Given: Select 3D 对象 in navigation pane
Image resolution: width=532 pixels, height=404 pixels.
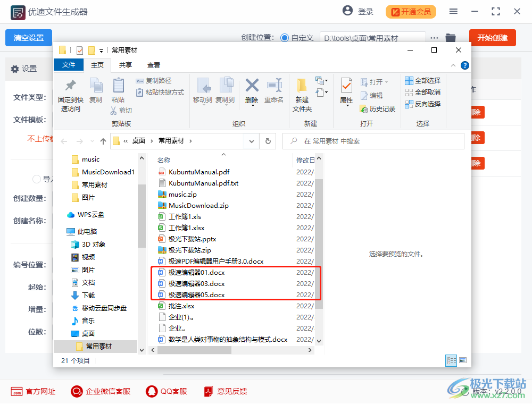Looking at the screenshot, I should tap(88, 245).
